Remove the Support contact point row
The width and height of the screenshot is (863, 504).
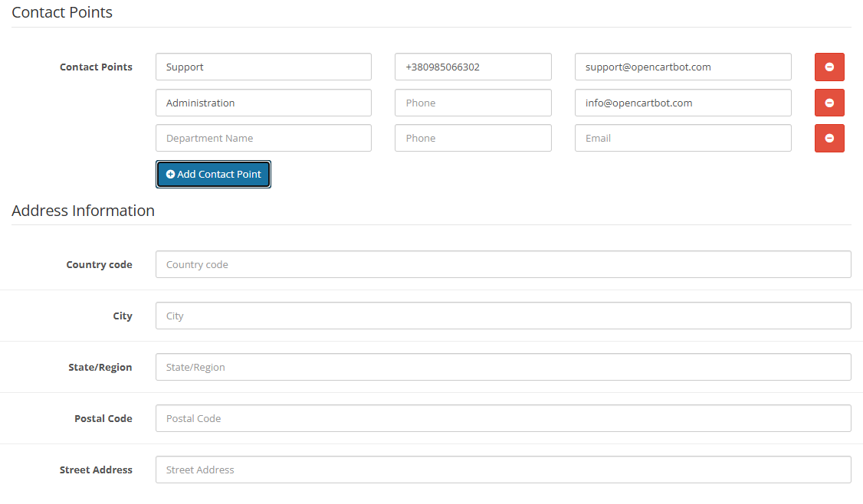(x=829, y=67)
